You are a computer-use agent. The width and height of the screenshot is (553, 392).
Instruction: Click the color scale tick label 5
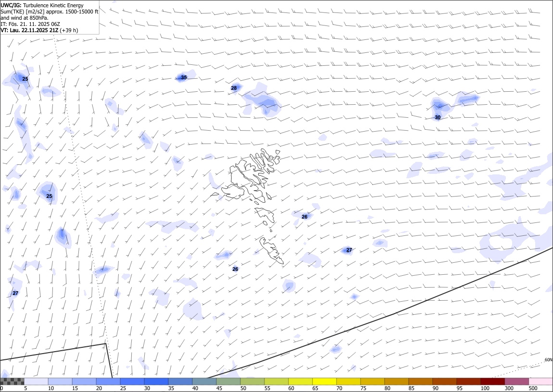pos(25,388)
